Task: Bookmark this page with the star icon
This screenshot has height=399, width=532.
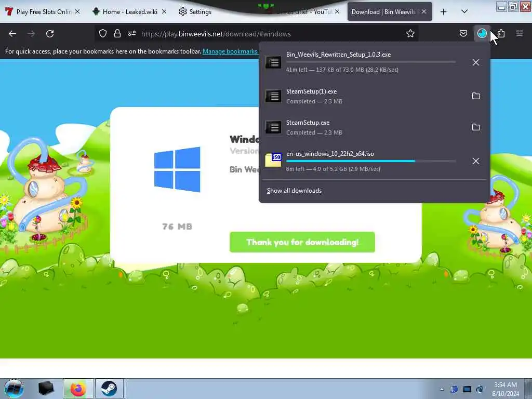Action: (410, 34)
